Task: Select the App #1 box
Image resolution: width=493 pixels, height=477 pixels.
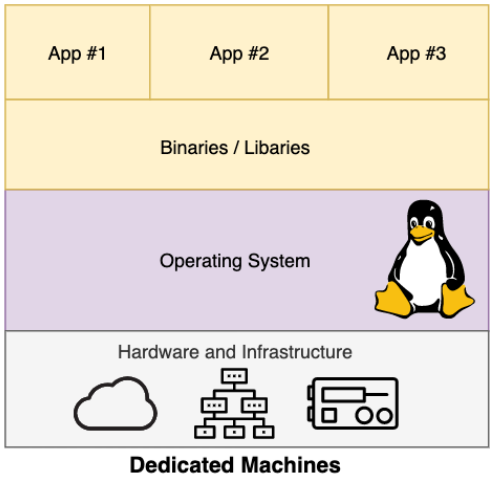Action: tap(77, 52)
